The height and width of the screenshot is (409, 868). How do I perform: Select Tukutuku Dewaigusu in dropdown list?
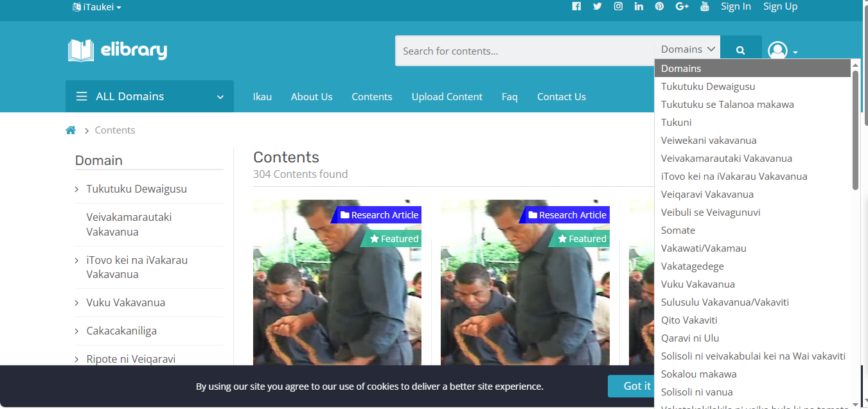coord(752,86)
